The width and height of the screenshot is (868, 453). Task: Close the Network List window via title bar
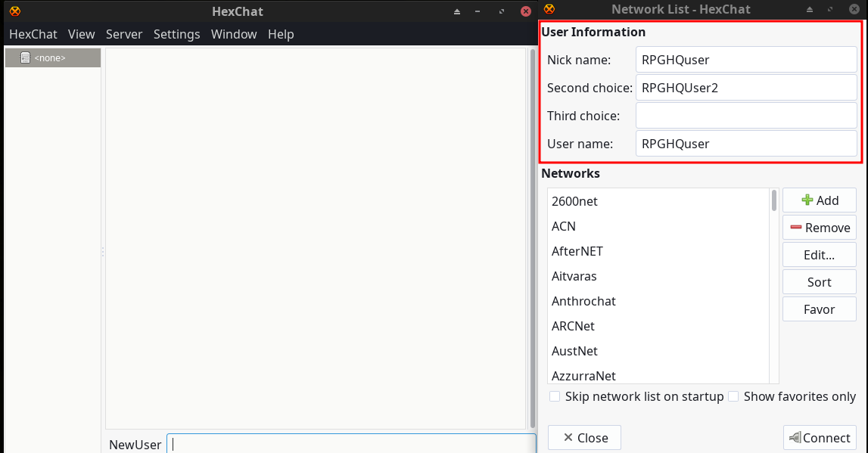click(x=854, y=9)
